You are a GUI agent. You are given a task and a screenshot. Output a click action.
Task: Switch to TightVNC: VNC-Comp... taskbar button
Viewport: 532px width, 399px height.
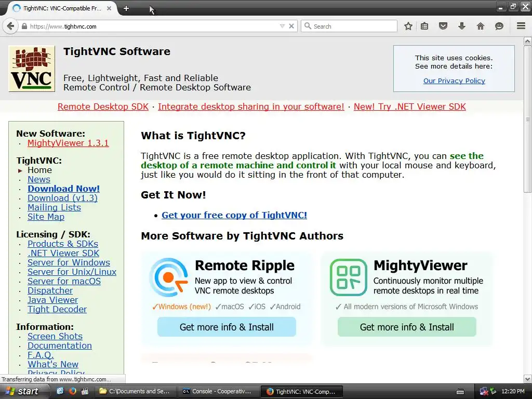coord(302,392)
